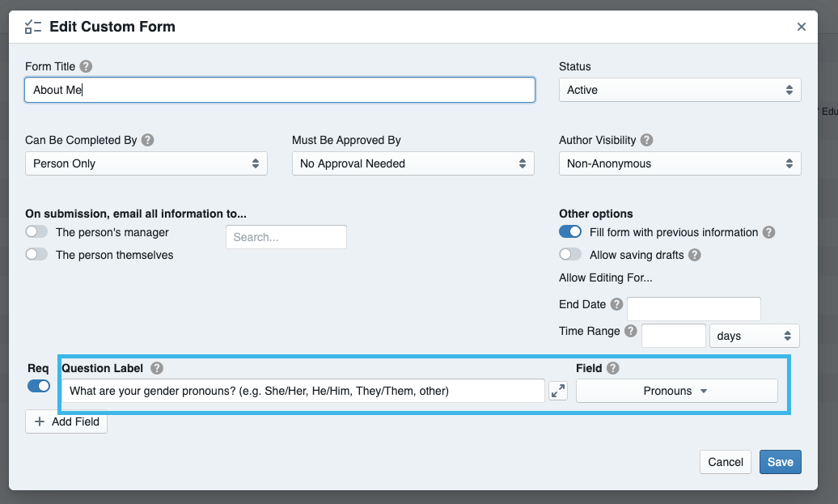838x504 pixels.
Task: Enable emailing the person's manager
Action: point(36,232)
